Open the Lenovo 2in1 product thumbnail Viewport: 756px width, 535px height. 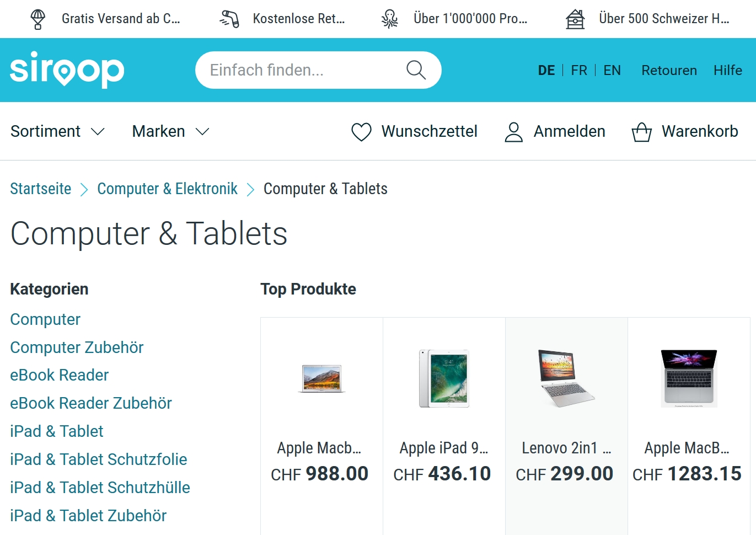click(566, 378)
